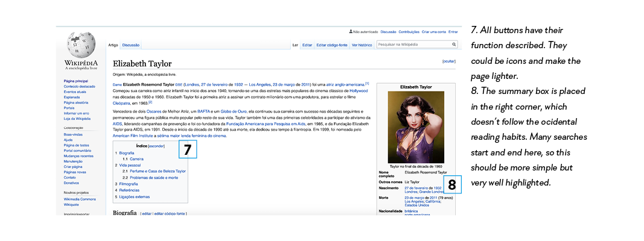Jump to Problemas de saúde e morte
Screen dimensions: 644x241
coord(154,178)
